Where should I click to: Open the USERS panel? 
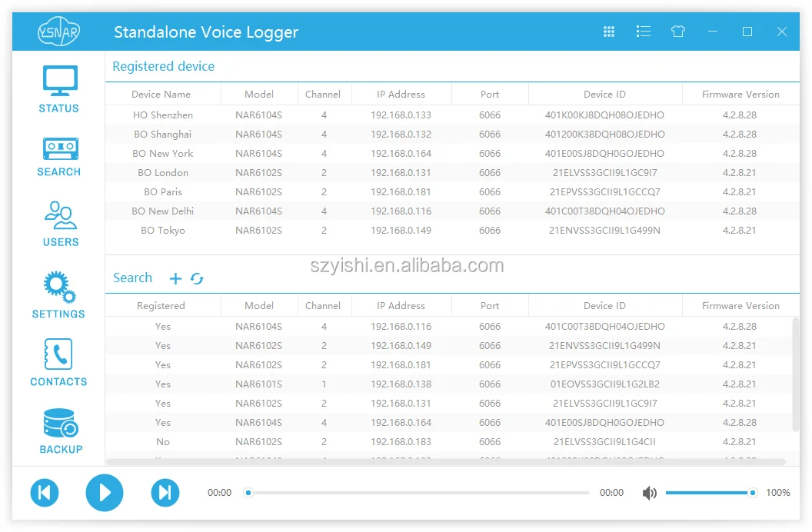point(58,224)
